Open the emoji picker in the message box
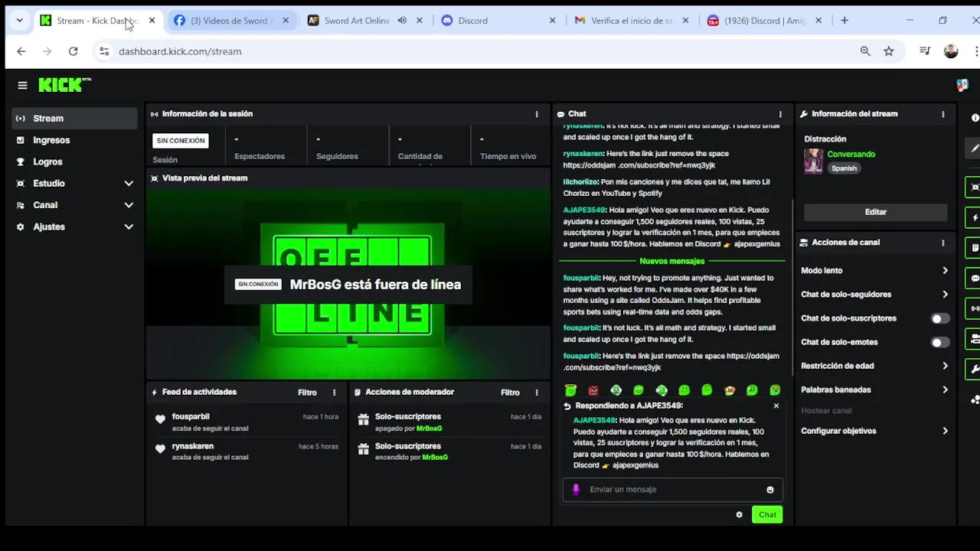 pos(770,490)
